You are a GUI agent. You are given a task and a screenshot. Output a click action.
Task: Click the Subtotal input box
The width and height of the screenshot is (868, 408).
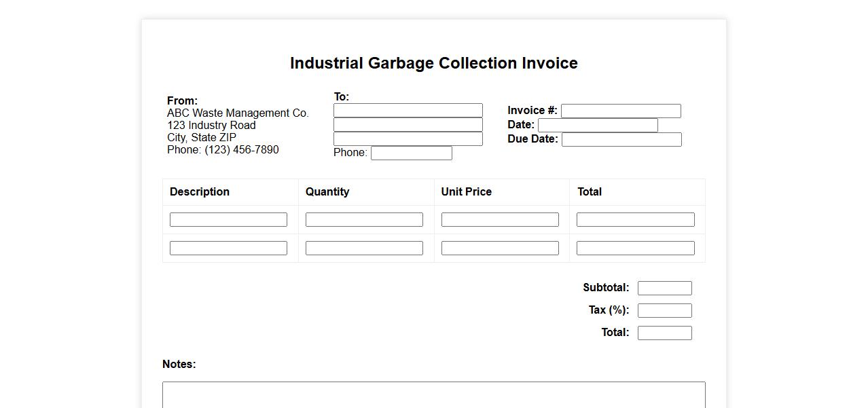665,289
